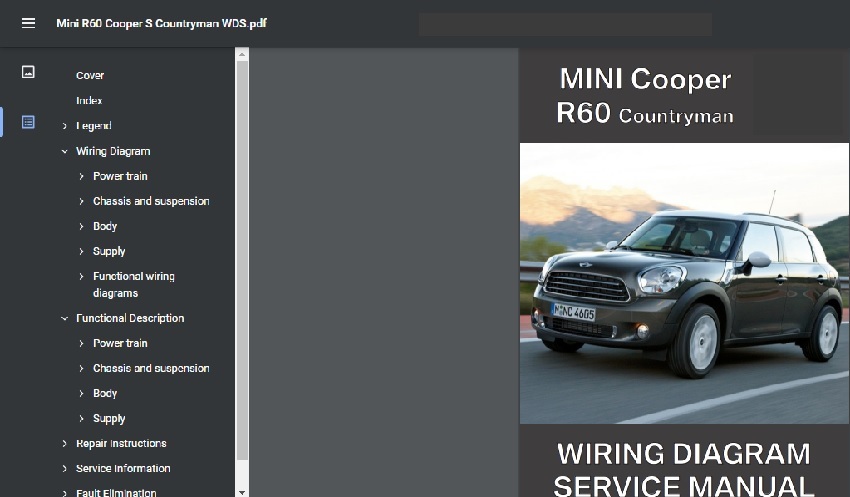
Task: Switch to page thumbnails view icon
Action: [x=28, y=72]
